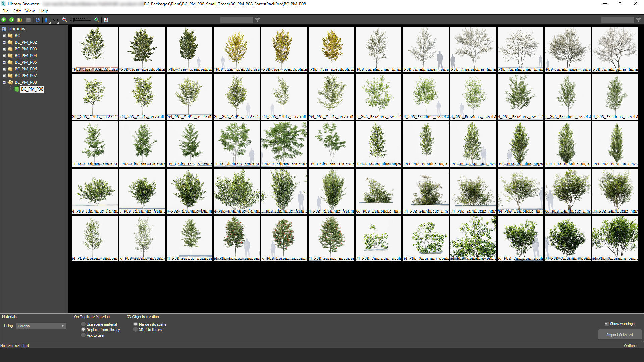Select the first Rhamnus_frangula thumbnail
This screenshot has height=362, width=644.
(x=95, y=191)
